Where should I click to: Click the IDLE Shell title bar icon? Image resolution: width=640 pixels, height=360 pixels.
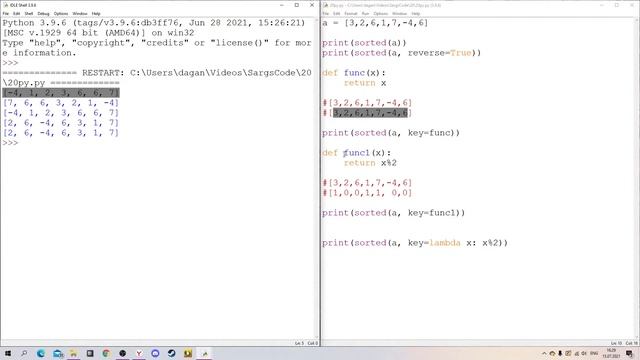pyautogui.click(x=5, y=5)
